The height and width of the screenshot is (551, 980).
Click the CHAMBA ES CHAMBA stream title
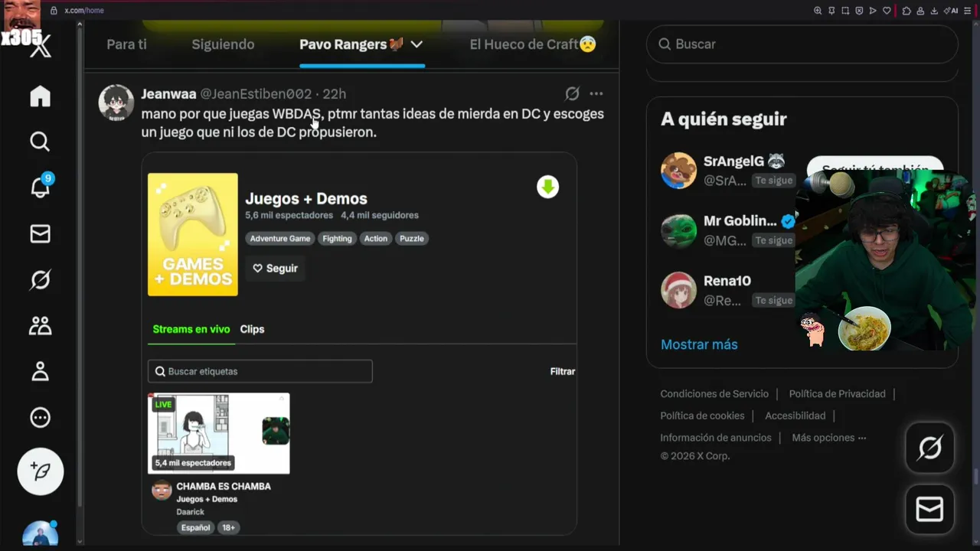[224, 486]
